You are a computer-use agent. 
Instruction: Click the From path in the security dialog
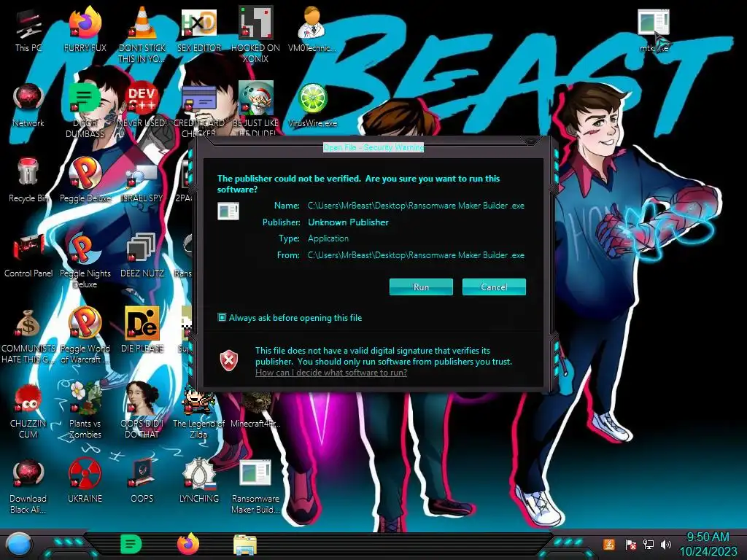415,255
